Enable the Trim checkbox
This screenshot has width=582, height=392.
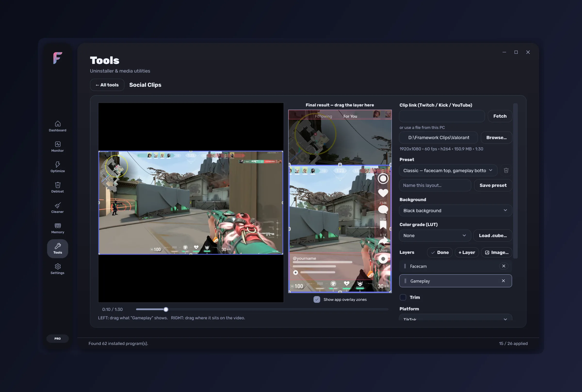[x=403, y=297]
